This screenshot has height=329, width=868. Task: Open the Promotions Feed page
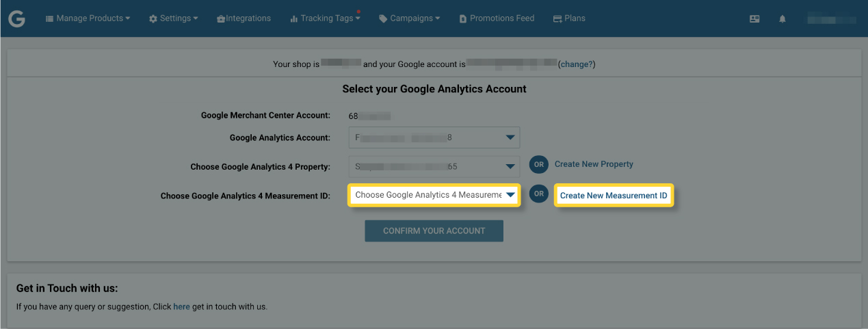[x=497, y=18]
